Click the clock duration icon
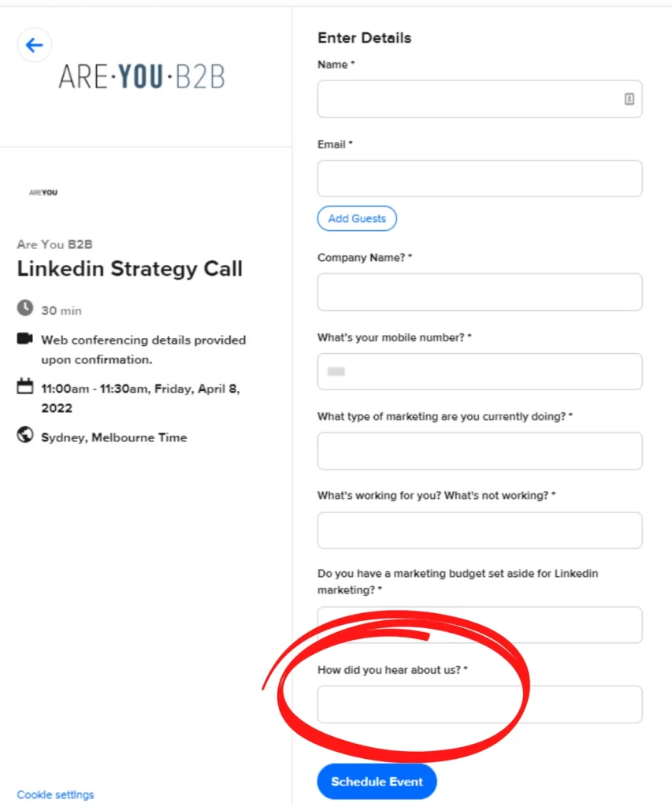 tap(25, 308)
